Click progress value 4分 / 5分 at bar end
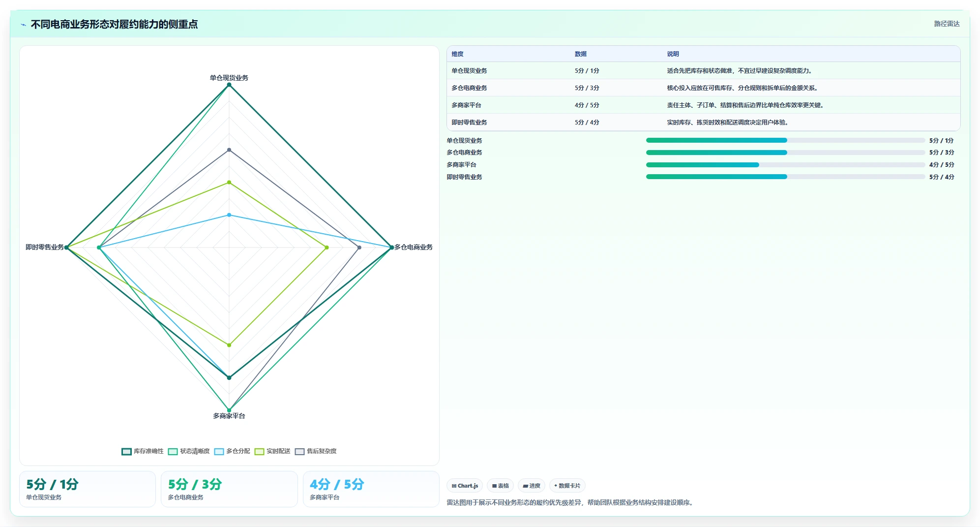 (x=942, y=165)
